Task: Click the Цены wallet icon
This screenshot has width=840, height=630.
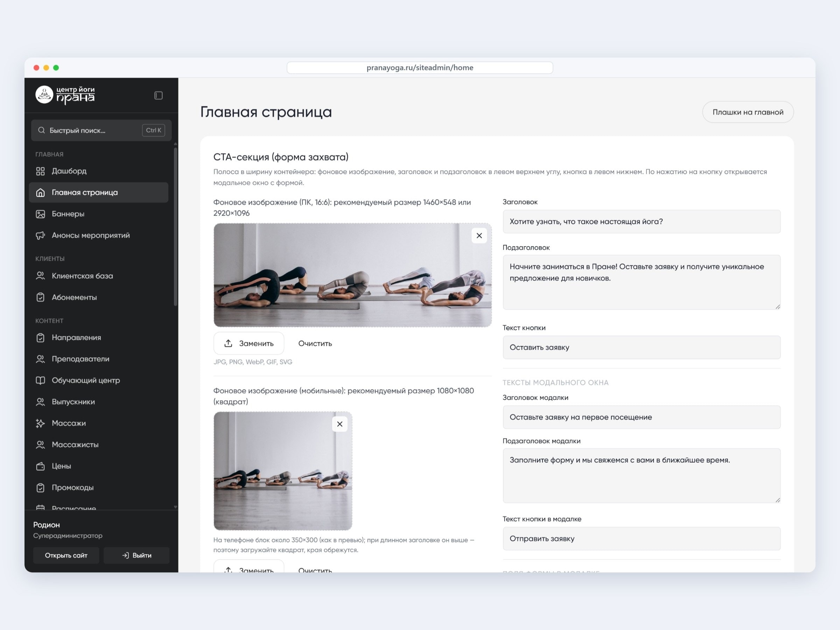Action: coord(40,466)
